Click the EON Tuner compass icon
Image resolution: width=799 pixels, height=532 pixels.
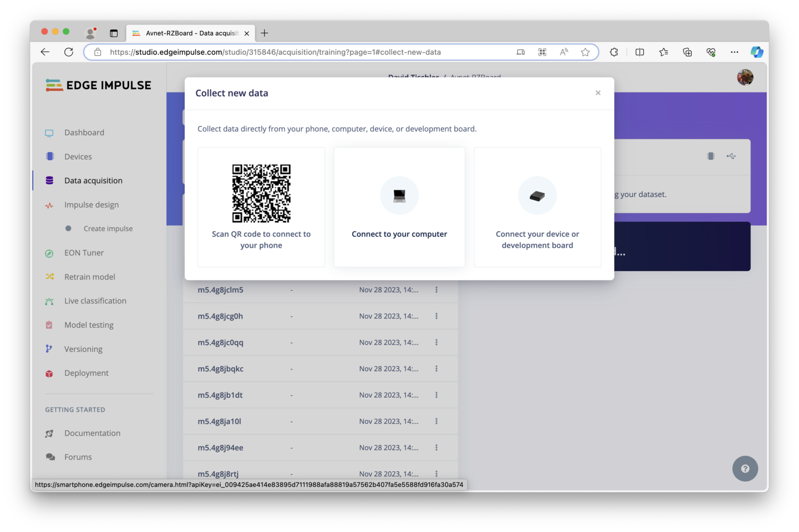click(49, 253)
